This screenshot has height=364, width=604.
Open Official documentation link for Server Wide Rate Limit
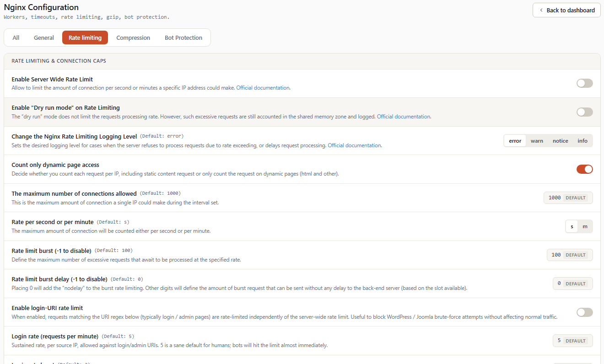tap(263, 88)
